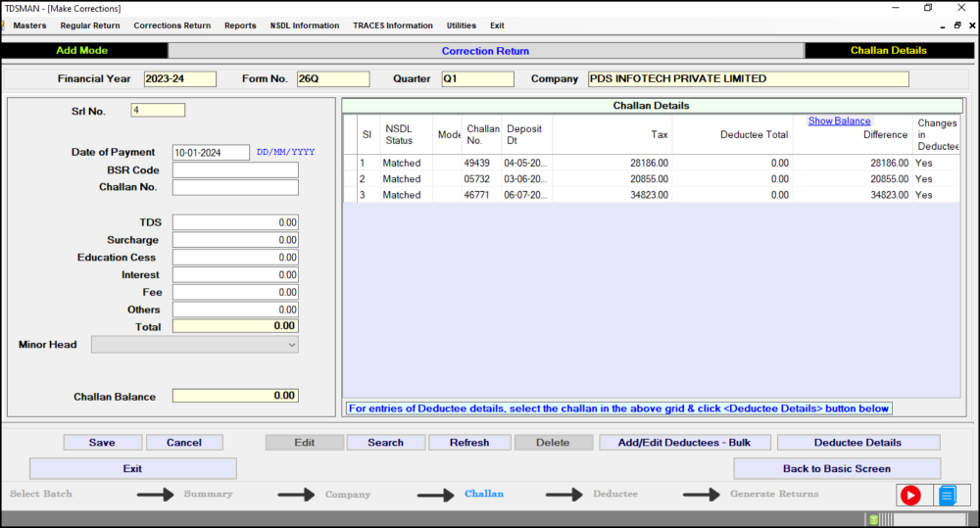
Task: Click the Company step in workflow bar
Action: coord(348,495)
